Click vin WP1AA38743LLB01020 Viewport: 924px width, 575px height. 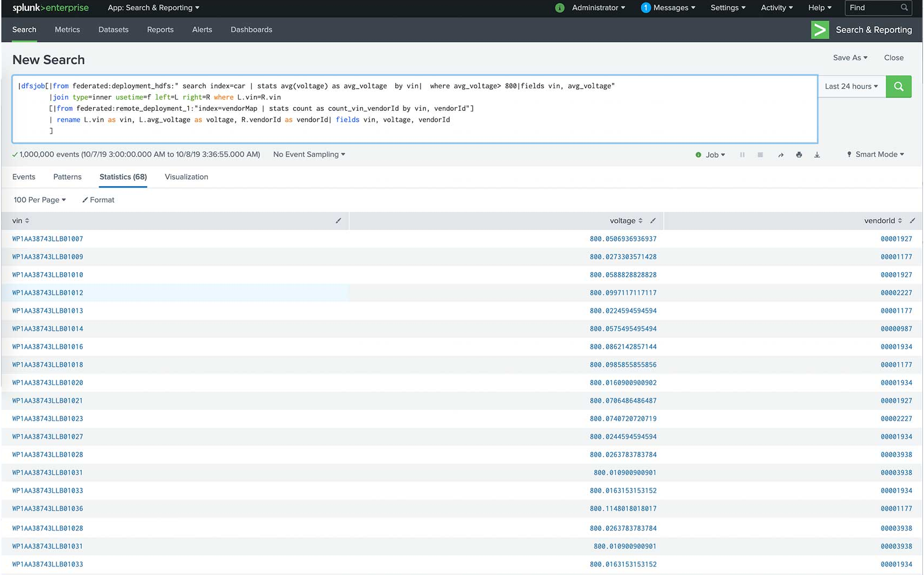pyautogui.click(x=47, y=382)
